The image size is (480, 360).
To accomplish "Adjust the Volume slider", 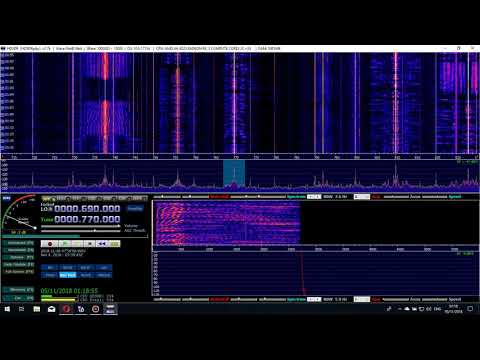I will point(81,226).
